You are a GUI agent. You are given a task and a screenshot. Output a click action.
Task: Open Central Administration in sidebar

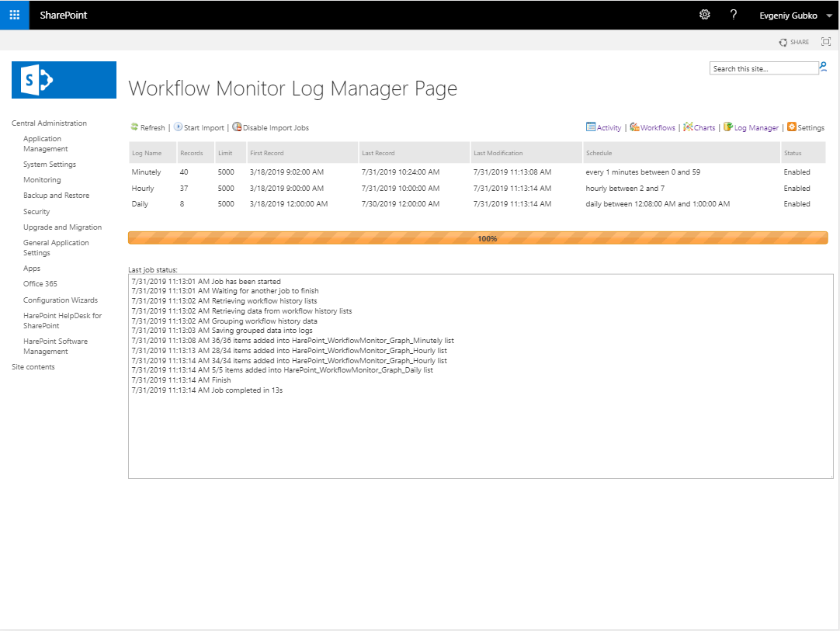pyautogui.click(x=49, y=123)
